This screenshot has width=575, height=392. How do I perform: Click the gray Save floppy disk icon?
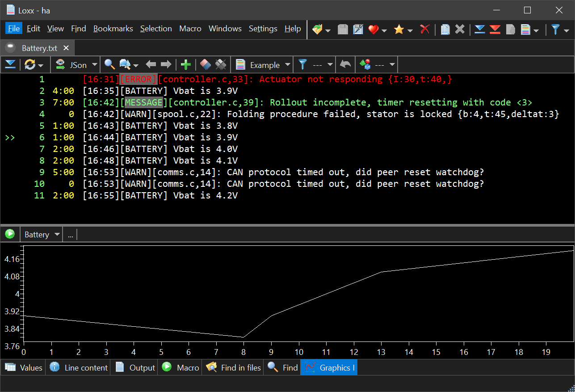pos(343,30)
